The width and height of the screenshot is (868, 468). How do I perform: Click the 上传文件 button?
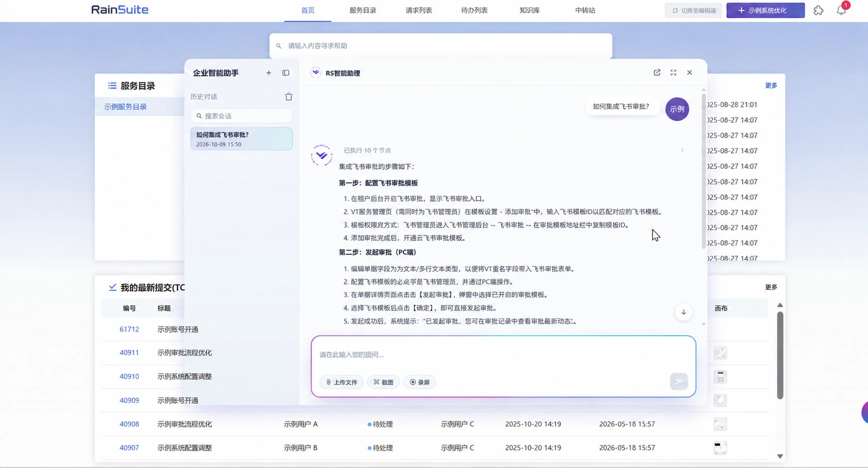pos(342,382)
